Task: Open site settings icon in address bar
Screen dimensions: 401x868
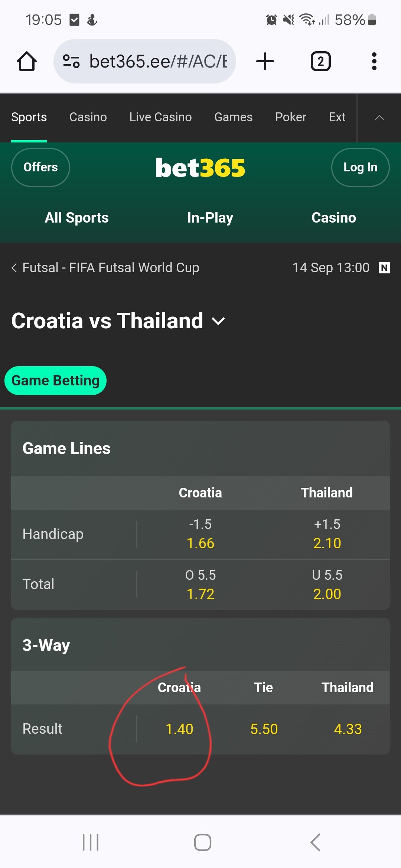Action: [x=71, y=61]
